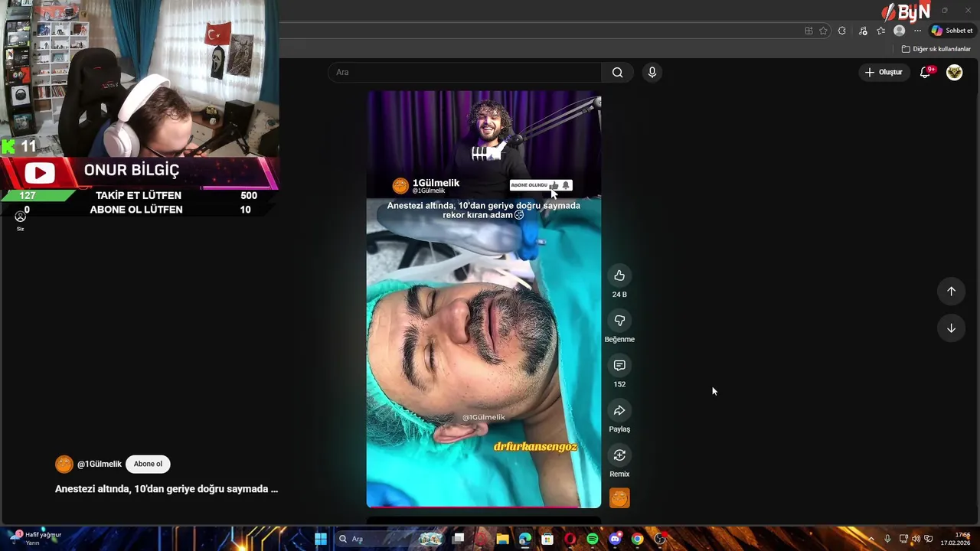Open Edge favorites list icon

880,31
